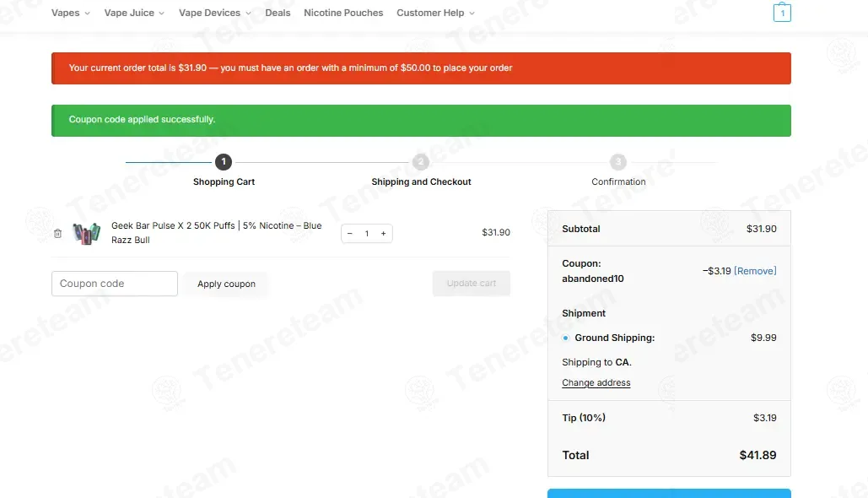This screenshot has height=498, width=868.
Task: Click the $41.89 total amount
Action: point(757,455)
